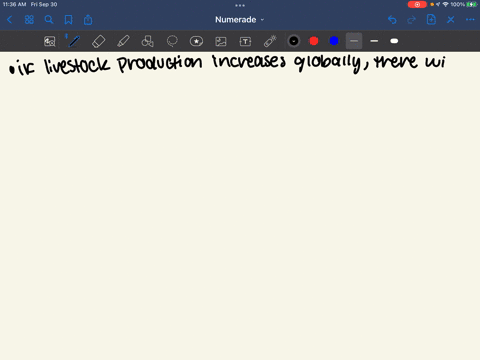Select the thickest stroke width
The width and height of the screenshot is (480, 360).
394,41
